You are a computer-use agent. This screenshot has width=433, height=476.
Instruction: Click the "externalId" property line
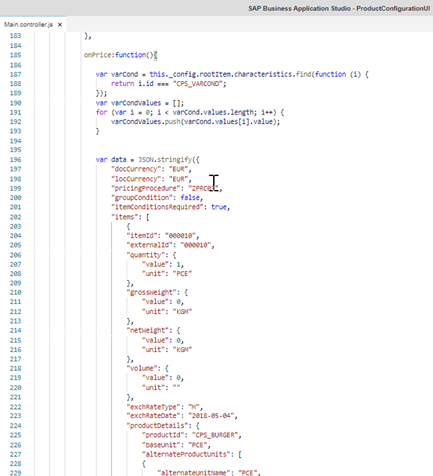pos(170,245)
